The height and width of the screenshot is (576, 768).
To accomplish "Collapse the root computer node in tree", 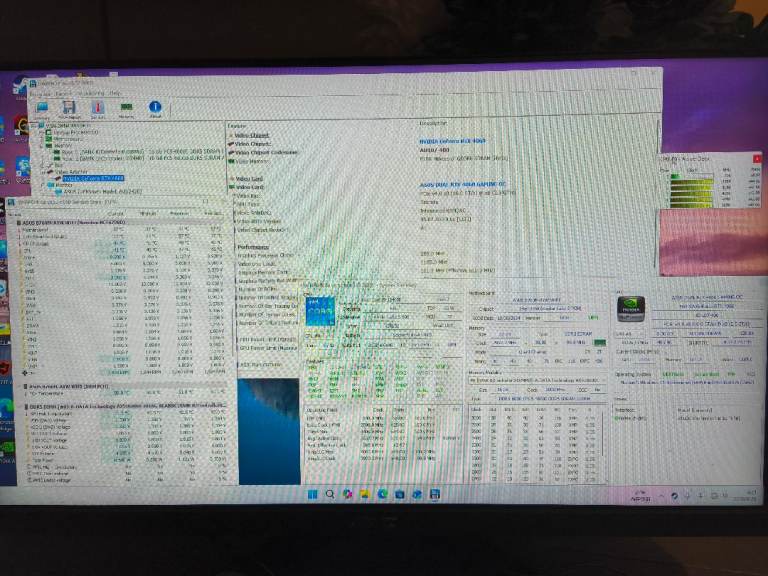I will pyautogui.click(x=34, y=126).
